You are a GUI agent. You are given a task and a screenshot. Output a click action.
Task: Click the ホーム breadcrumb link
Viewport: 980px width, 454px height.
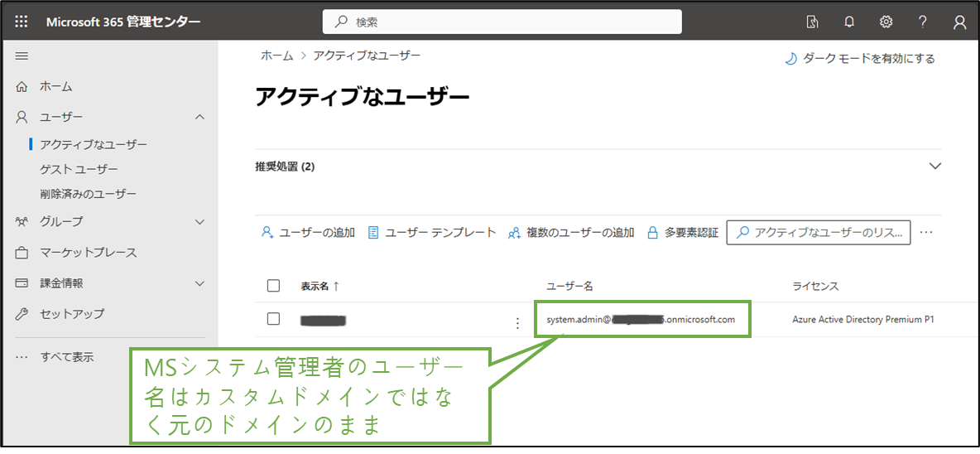pos(277,56)
